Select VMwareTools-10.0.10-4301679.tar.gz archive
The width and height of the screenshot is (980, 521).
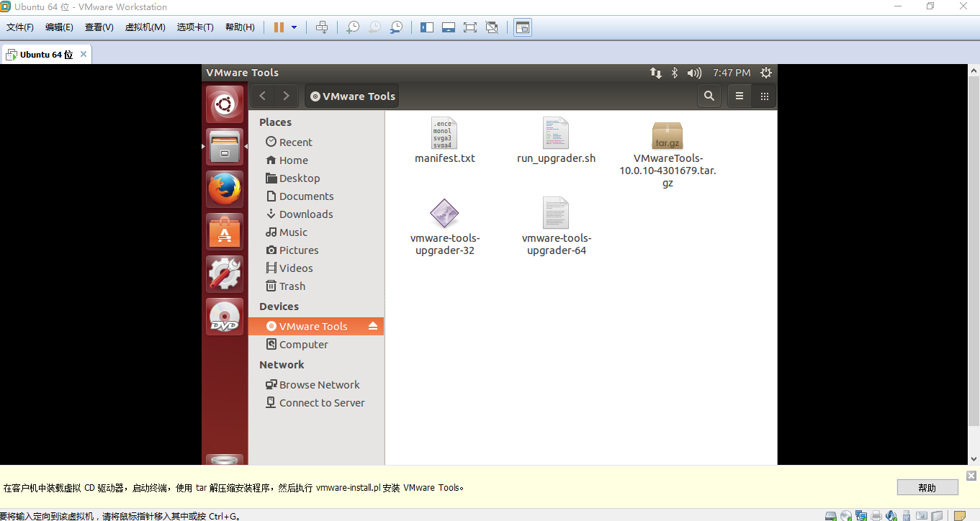point(667,155)
